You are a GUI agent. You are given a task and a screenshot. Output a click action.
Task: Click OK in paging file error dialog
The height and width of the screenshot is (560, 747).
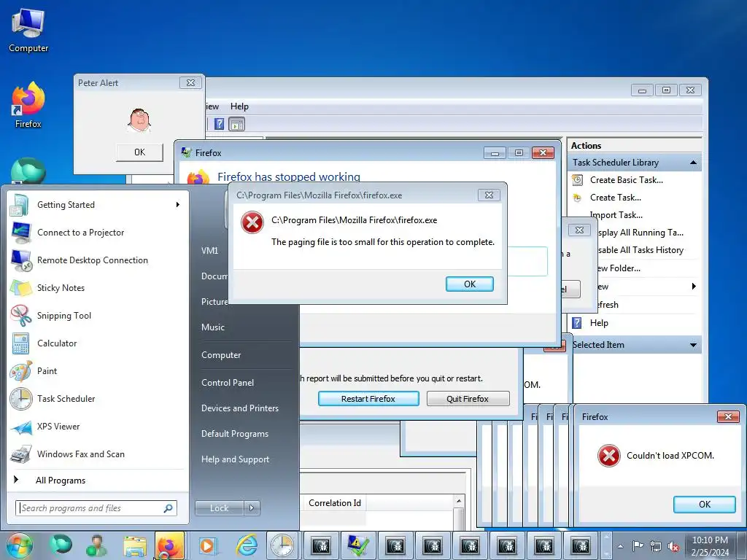[x=470, y=284]
